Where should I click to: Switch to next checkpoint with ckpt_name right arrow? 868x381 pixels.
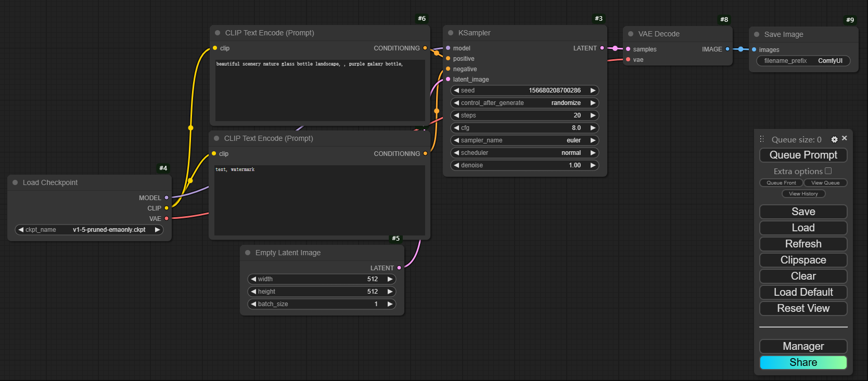(x=157, y=230)
